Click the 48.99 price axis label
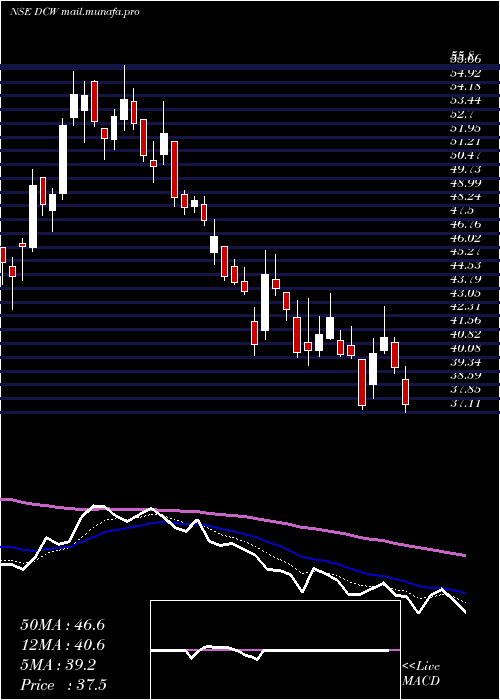 point(466,183)
